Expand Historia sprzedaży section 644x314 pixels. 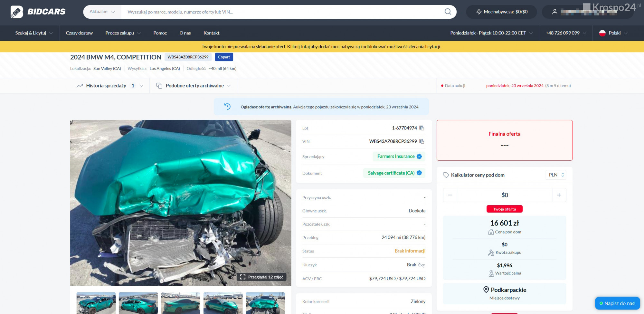110,86
